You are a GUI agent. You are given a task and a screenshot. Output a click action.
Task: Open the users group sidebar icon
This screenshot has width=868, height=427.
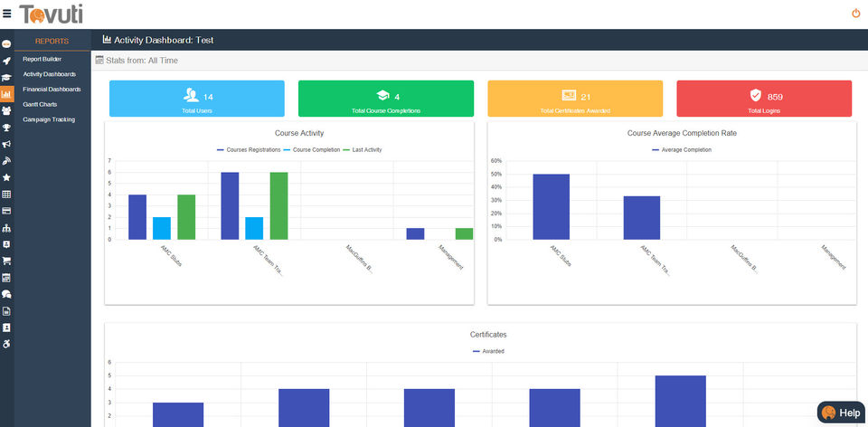(x=6, y=110)
